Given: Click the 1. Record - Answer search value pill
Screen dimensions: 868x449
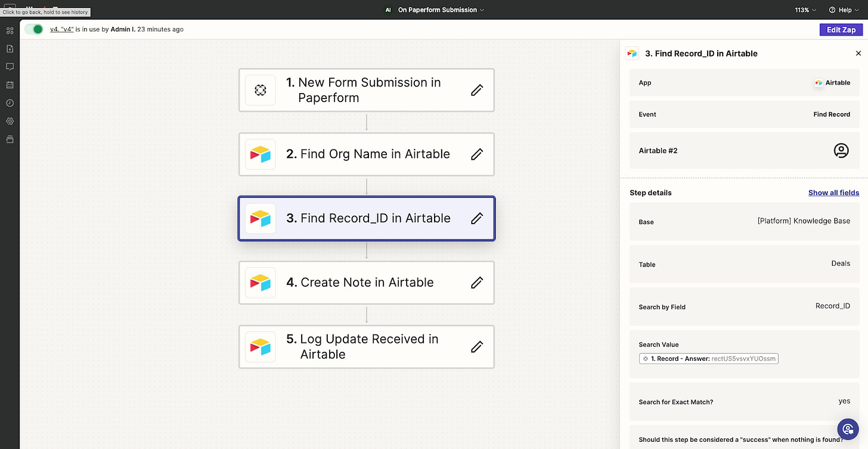Looking at the screenshot, I should point(708,358).
